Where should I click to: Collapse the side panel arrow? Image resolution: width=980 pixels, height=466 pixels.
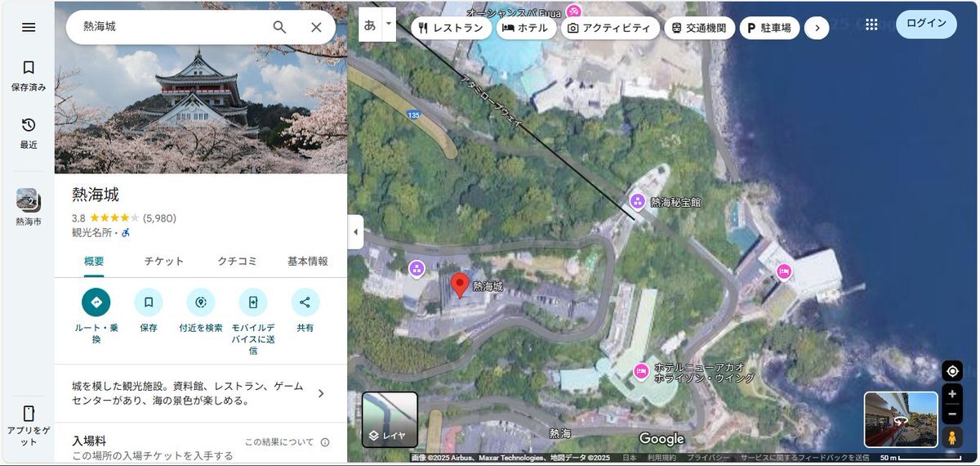355,232
